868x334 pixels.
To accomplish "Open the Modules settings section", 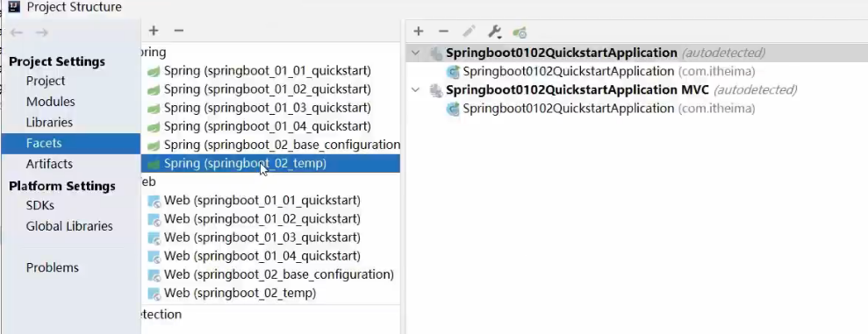I will 50,102.
